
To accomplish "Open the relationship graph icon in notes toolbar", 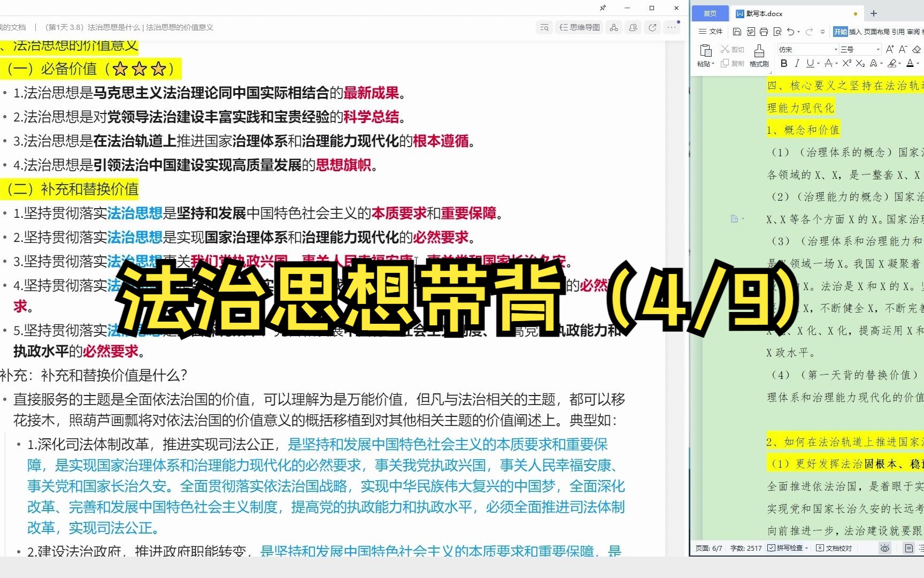I will coord(614,28).
